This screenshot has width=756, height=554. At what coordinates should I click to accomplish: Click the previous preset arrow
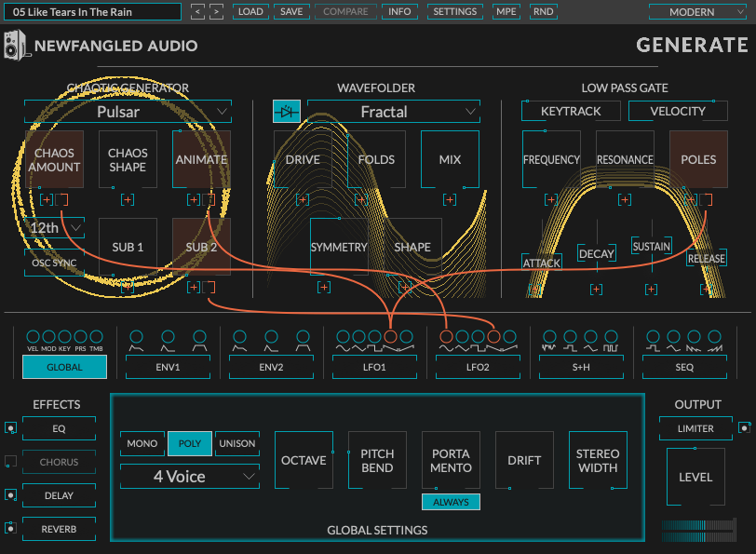[197, 12]
